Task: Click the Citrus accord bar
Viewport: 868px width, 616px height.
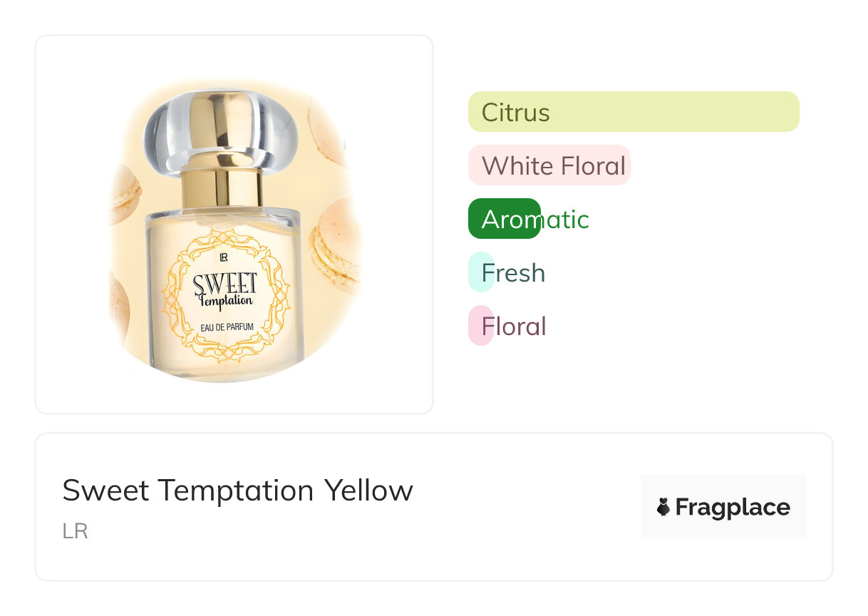Action: point(633,112)
